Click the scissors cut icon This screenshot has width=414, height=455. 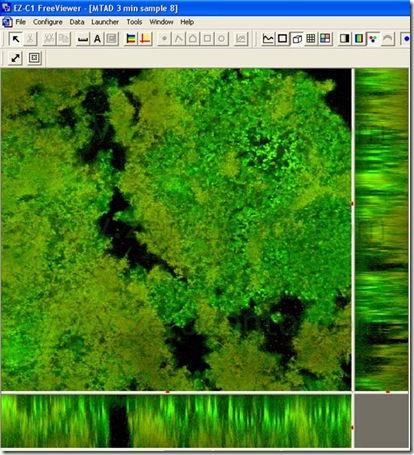[30, 39]
